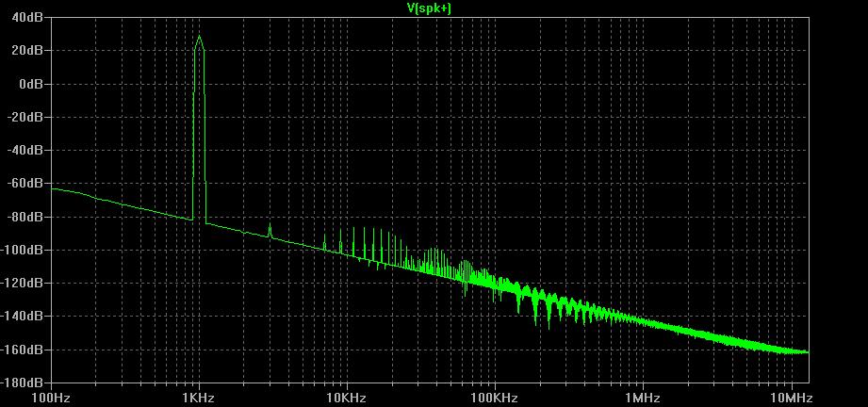
Task: Click the 10MHz frequency axis label
Action: [792, 399]
